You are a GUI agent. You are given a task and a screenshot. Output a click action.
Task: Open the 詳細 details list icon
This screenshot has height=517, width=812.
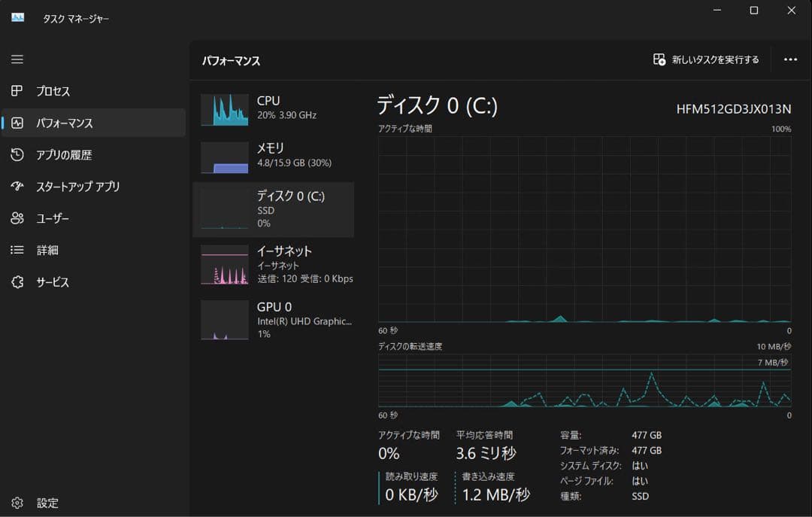click(x=17, y=250)
